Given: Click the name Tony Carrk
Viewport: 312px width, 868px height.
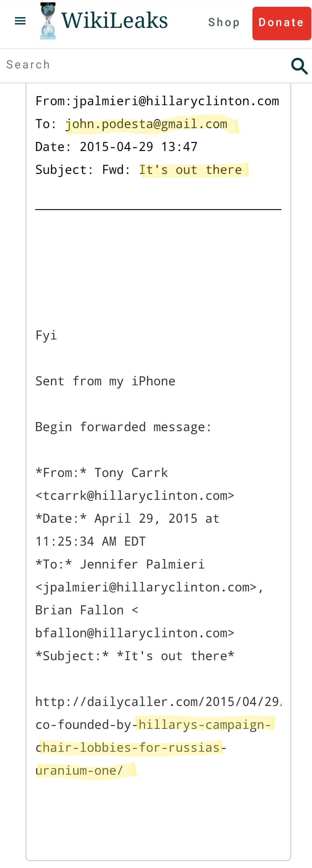Looking at the screenshot, I should click(x=131, y=473).
